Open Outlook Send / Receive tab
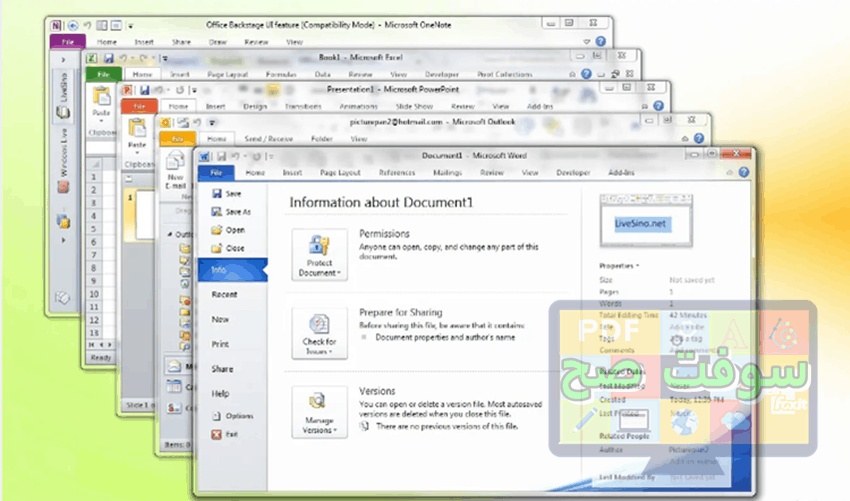The width and height of the screenshot is (850, 501). 268,139
